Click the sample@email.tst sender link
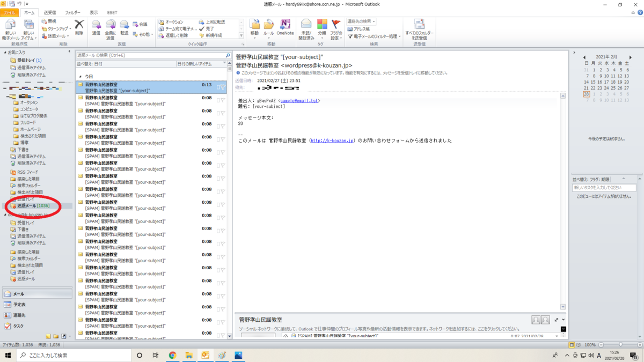This screenshot has height=362, width=644. click(x=298, y=100)
